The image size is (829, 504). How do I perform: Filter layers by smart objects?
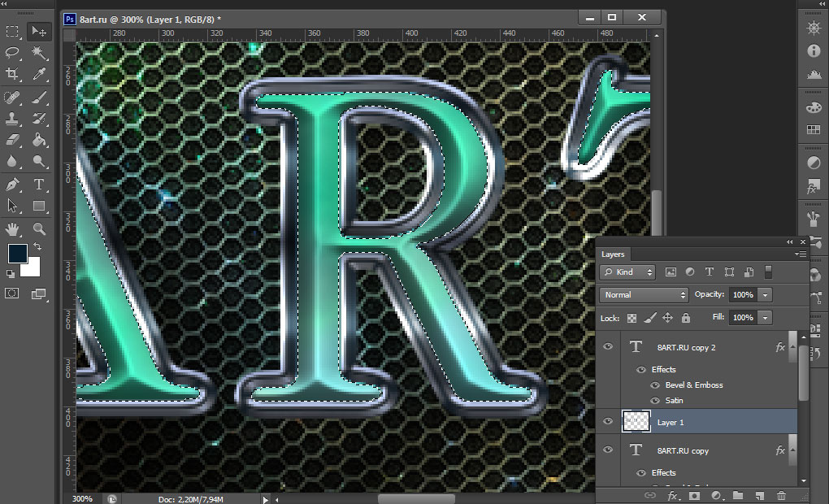coord(749,272)
